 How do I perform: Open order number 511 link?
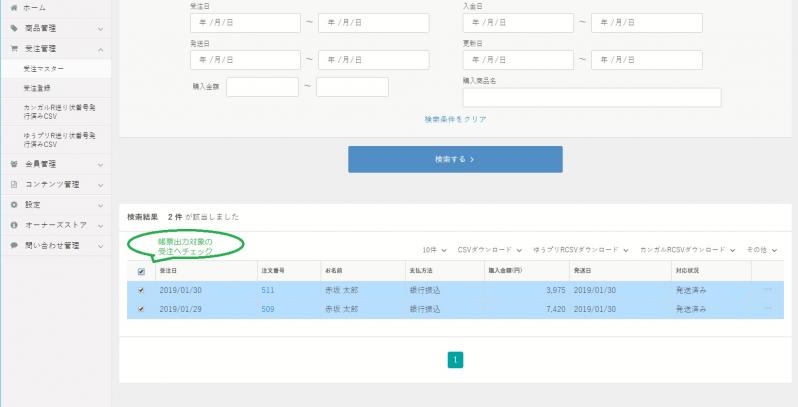268,290
